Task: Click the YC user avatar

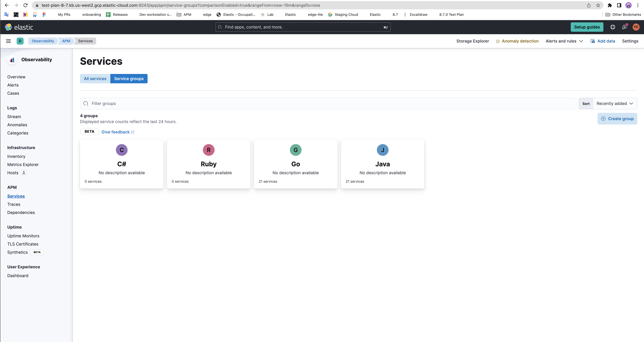Action: click(x=636, y=27)
